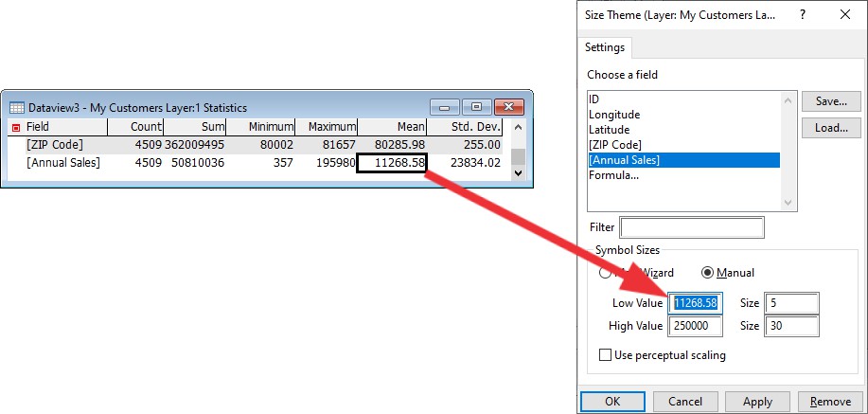This screenshot has height=414, width=868.
Task: Click in the Filter text box
Action: (691, 227)
